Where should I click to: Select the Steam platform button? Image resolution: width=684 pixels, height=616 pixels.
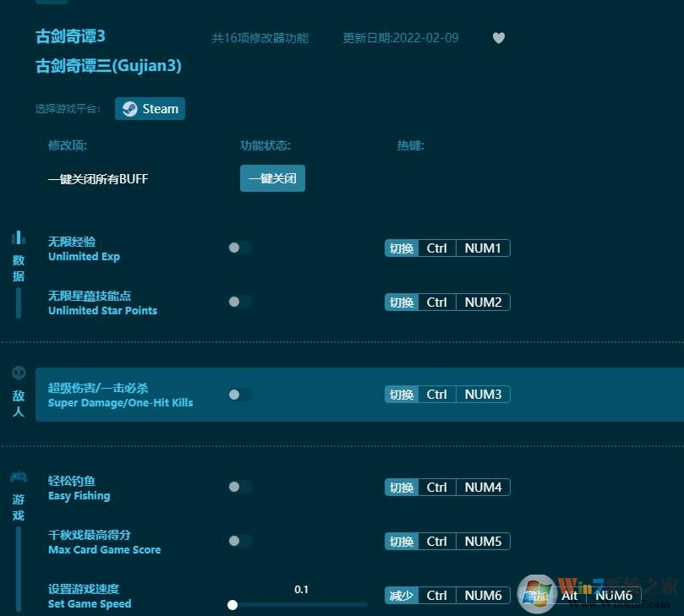[x=150, y=108]
